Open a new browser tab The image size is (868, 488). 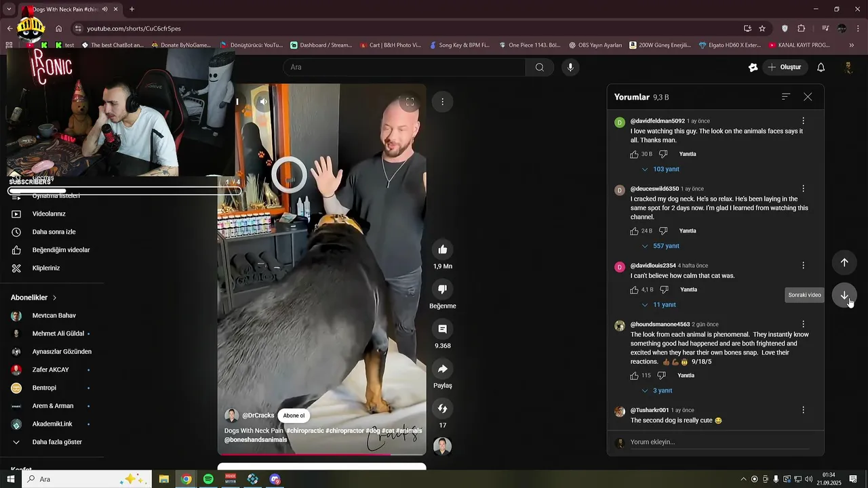[132, 9]
